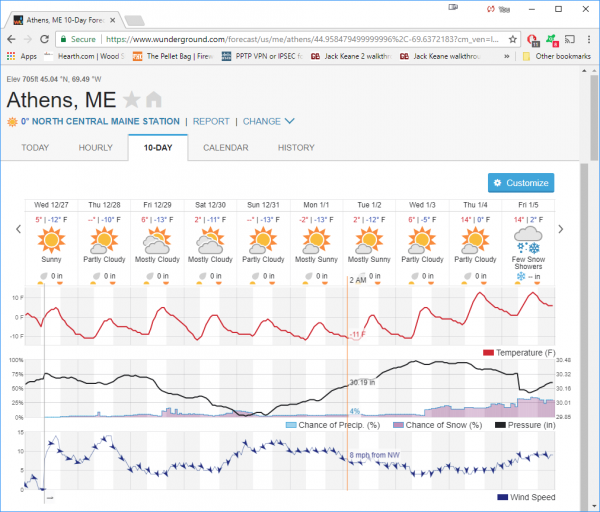Open the CALENDAR tab
Image resolution: width=600 pixels, height=512 pixels.
coord(225,148)
